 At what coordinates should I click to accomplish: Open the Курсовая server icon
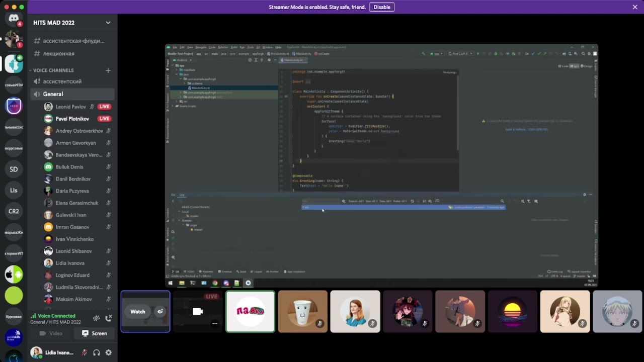click(x=14, y=317)
